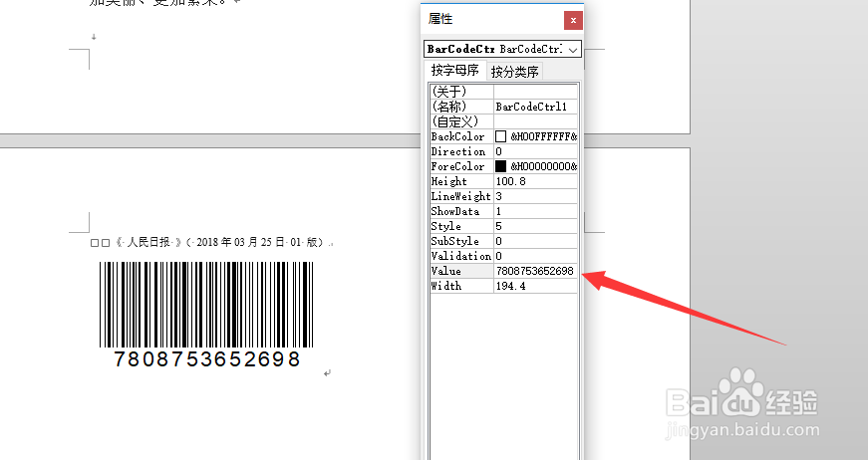Select the (自定义) property row
Image resolution: width=868 pixels, height=460 pixels.
pyautogui.click(x=503, y=121)
